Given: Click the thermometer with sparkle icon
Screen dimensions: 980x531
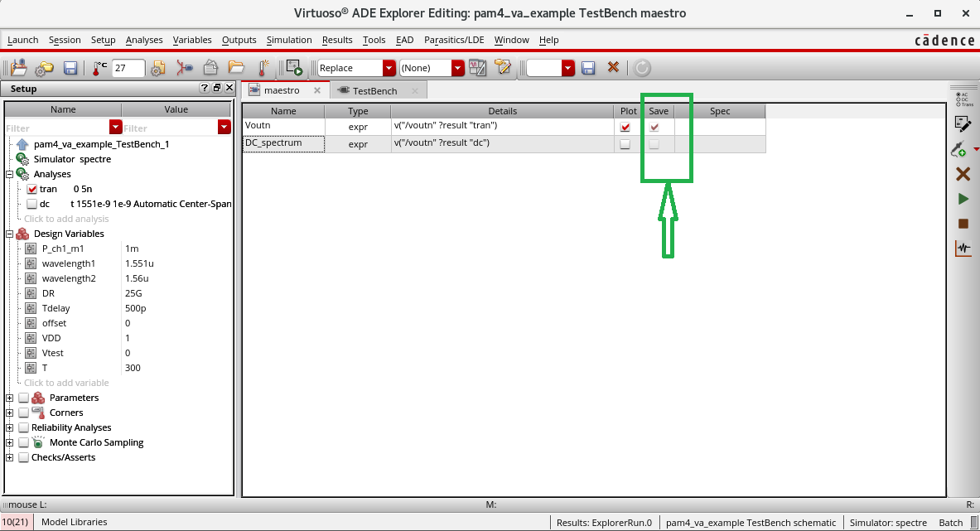Looking at the screenshot, I should point(263,67).
